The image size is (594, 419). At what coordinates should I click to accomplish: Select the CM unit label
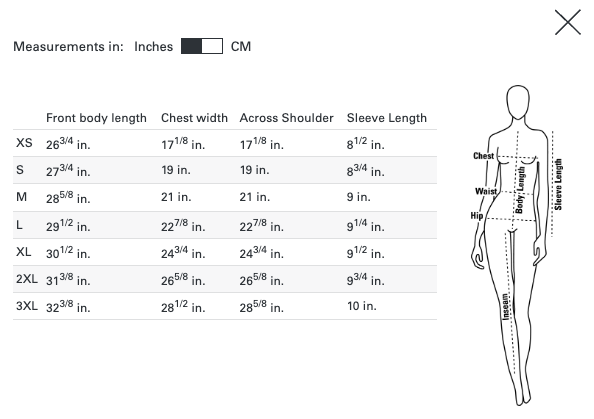(241, 47)
